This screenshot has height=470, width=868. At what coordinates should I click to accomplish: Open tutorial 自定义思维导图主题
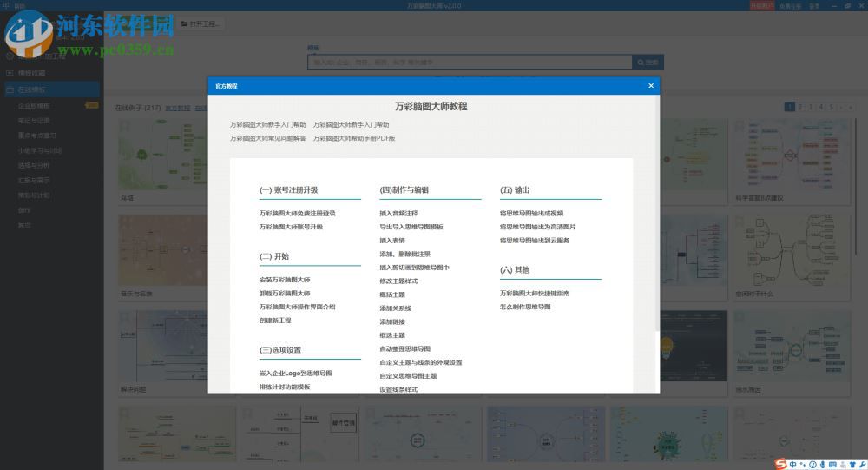[408, 376]
